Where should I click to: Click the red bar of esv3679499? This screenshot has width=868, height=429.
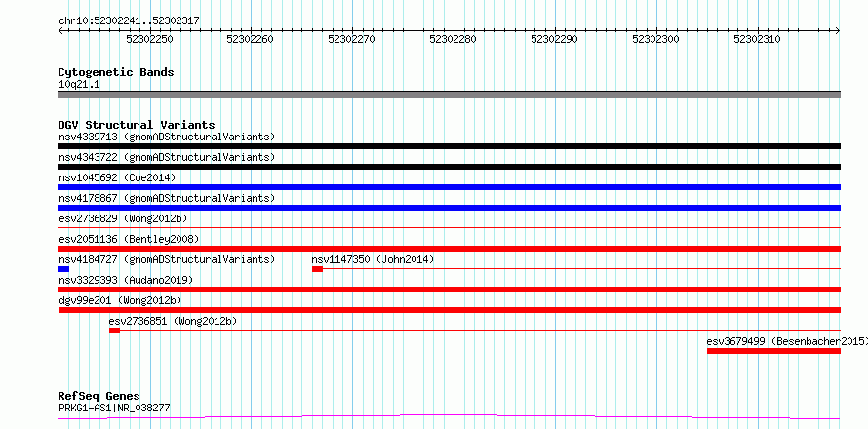click(774, 351)
